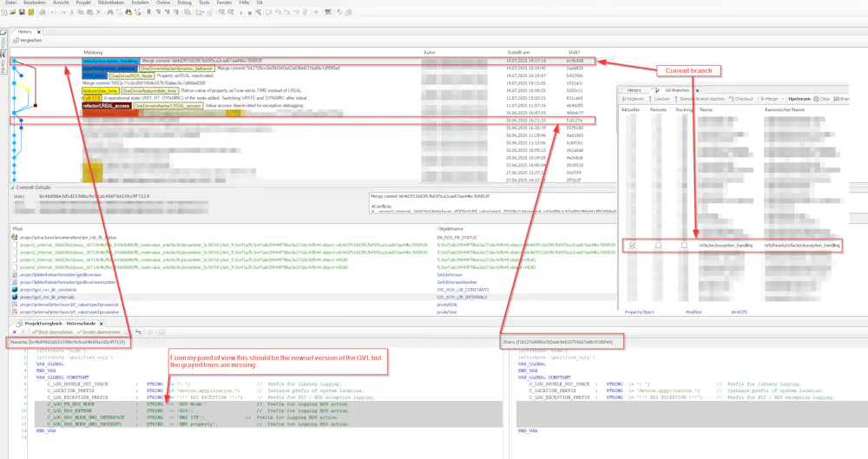Open the Bearbeiten menu
868x459 pixels.
pos(35,3)
